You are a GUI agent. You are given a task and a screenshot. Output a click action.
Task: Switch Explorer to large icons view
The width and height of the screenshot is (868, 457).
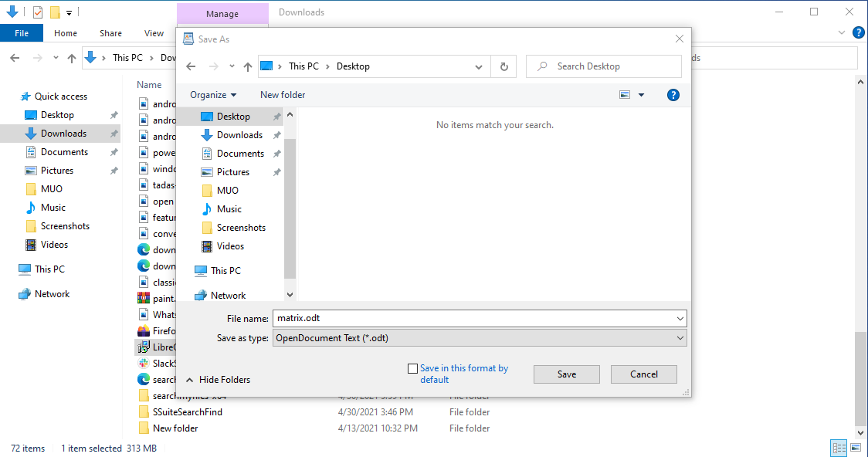pos(856,448)
